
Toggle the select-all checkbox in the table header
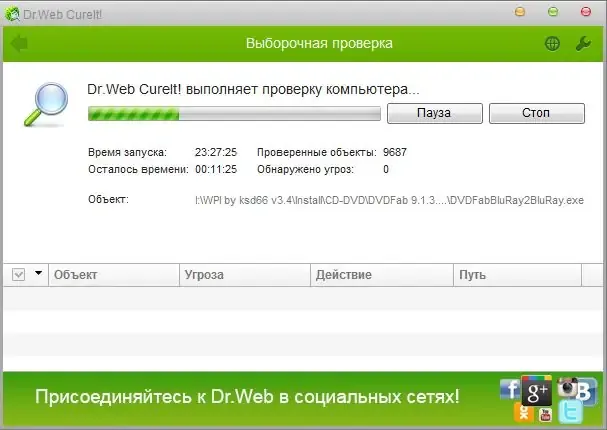18,274
